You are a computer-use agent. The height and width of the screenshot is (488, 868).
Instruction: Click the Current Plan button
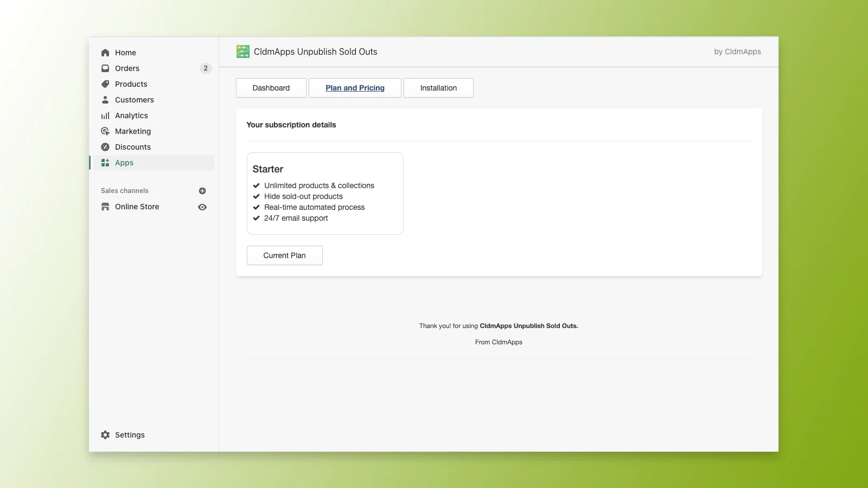[x=285, y=255]
